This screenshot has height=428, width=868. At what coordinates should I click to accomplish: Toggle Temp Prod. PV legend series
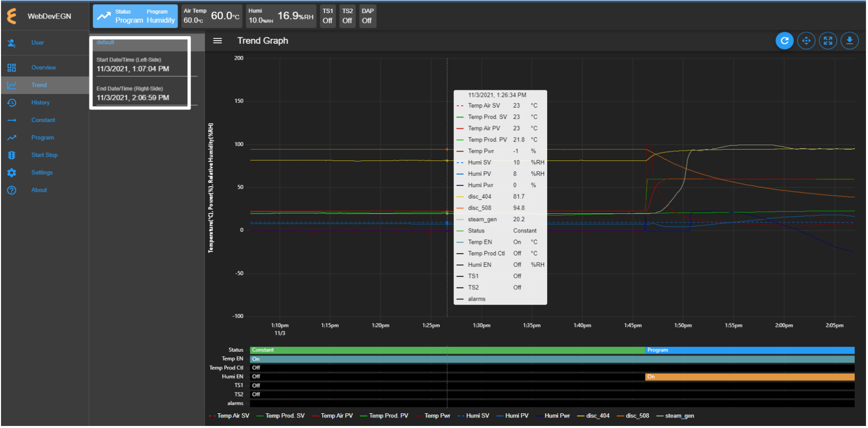(x=384, y=416)
